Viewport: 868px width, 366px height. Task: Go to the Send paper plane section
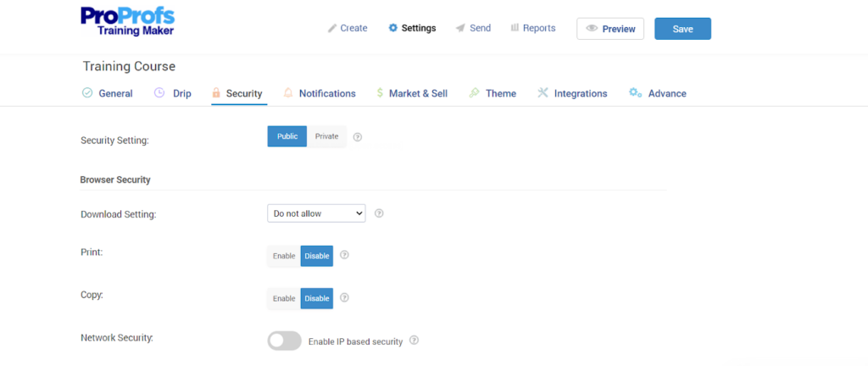pos(473,28)
